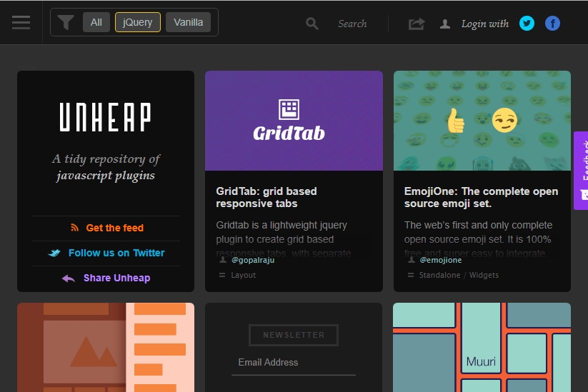Select the jQuery filter
Image resolution: width=588 pixels, height=392 pixels.
coord(138,22)
